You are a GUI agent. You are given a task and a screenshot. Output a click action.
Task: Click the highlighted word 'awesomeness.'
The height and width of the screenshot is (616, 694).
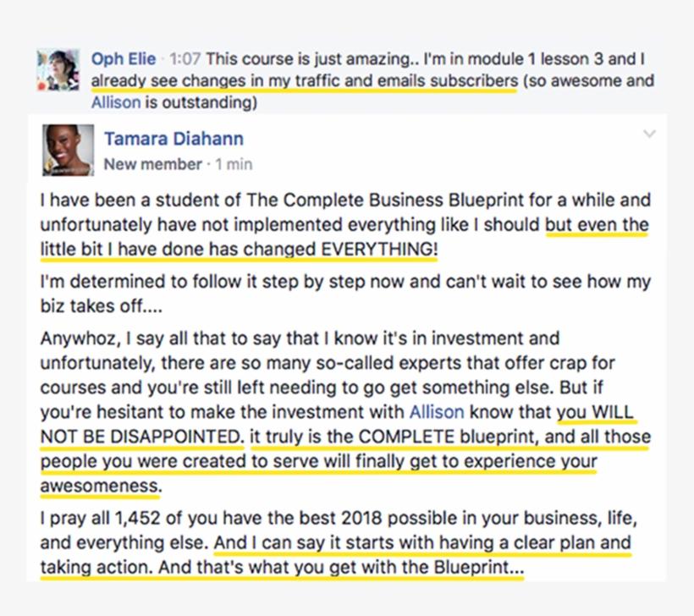coord(101,486)
